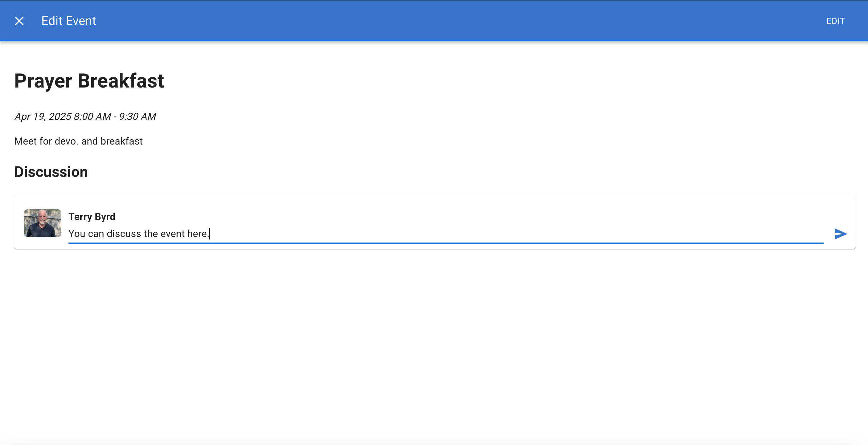The height and width of the screenshot is (445, 868).
Task: Click Terry Byrd's profile photo
Action: point(43,223)
